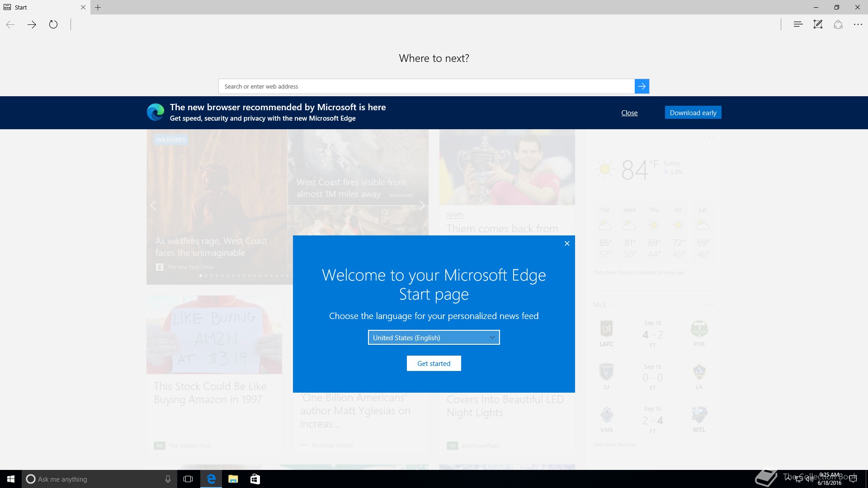This screenshot has height=488, width=868.
Task: Submit search with the blue arrow button
Action: [x=642, y=86]
